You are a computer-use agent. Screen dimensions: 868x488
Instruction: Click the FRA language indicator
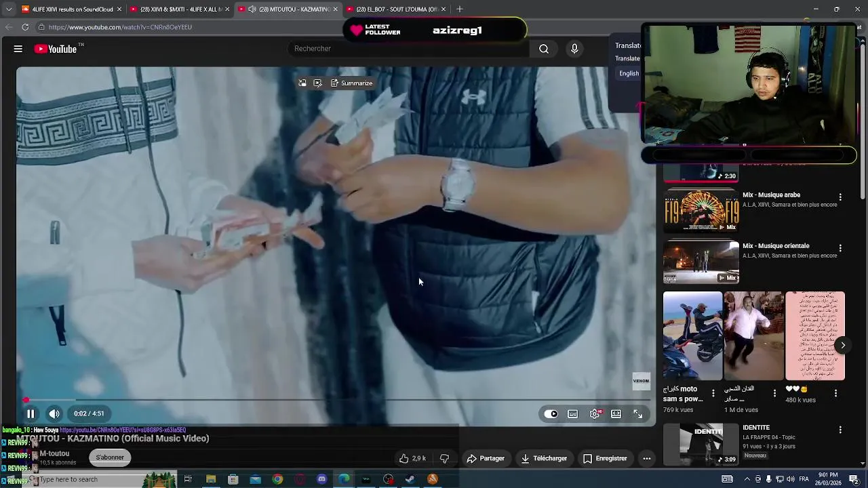click(x=804, y=479)
